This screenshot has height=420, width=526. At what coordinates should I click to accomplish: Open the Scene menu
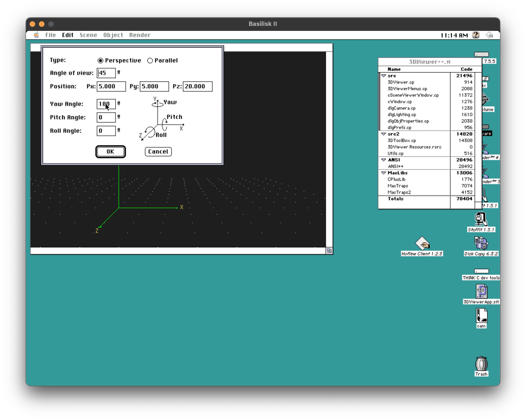tap(88, 35)
